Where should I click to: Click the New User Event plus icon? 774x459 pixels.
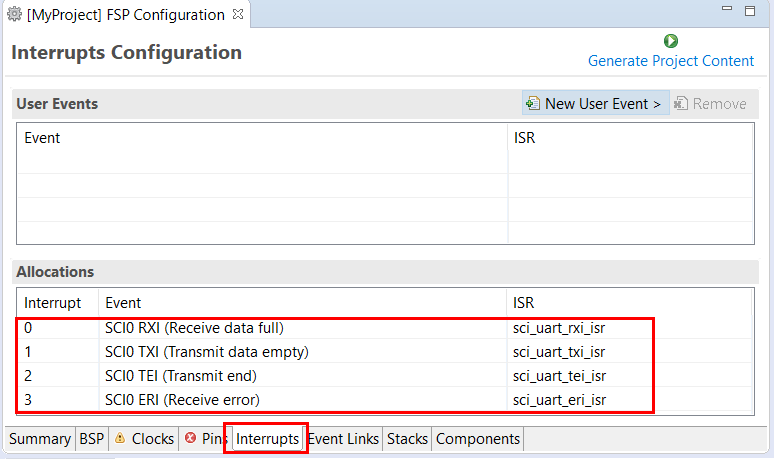(533, 103)
